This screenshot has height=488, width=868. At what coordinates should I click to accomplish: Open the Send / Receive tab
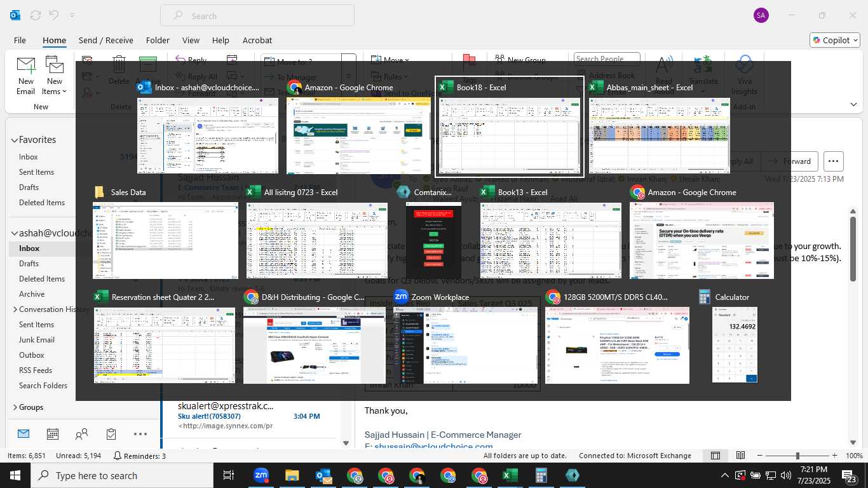pyautogui.click(x=106, y=40)
